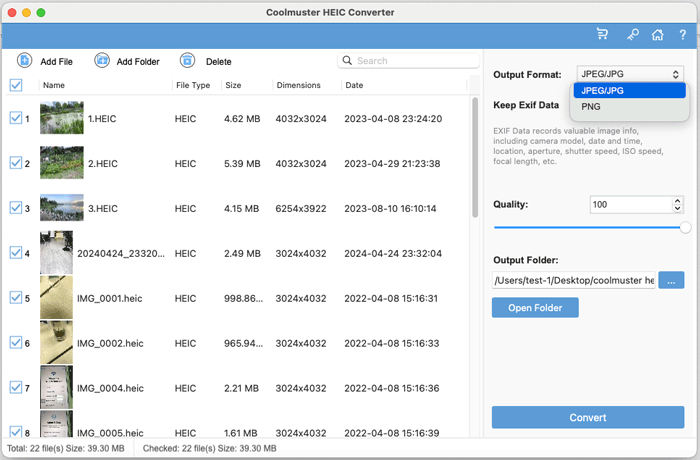Select the file name 2.HEIC
The width and height of the screenshot is (700, 460).
point(103,164)
